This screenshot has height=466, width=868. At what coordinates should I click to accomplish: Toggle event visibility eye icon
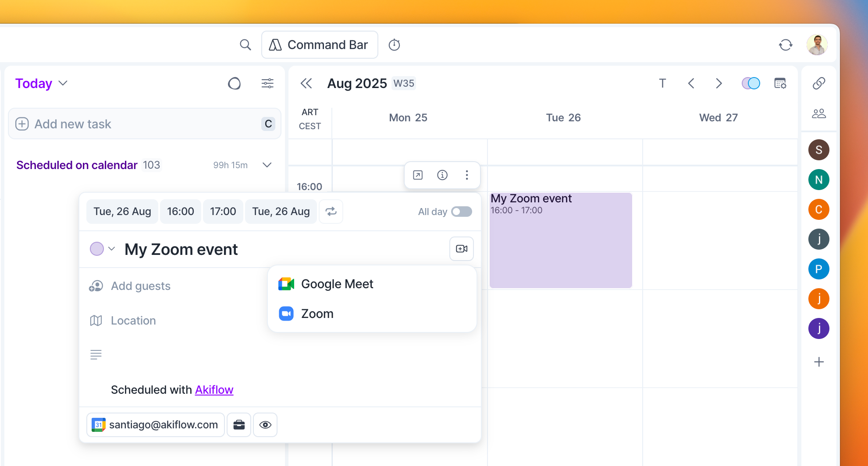click(x=265, y=425)
